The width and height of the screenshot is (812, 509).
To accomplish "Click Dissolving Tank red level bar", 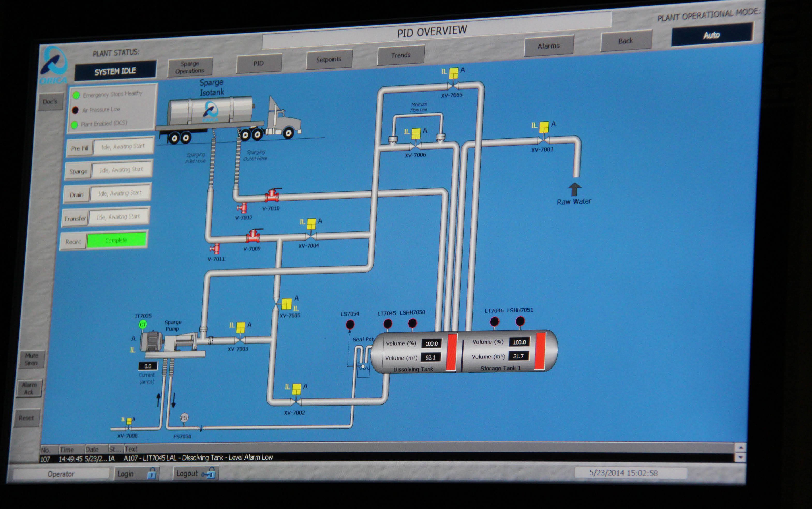I will (x=451, y=352).
